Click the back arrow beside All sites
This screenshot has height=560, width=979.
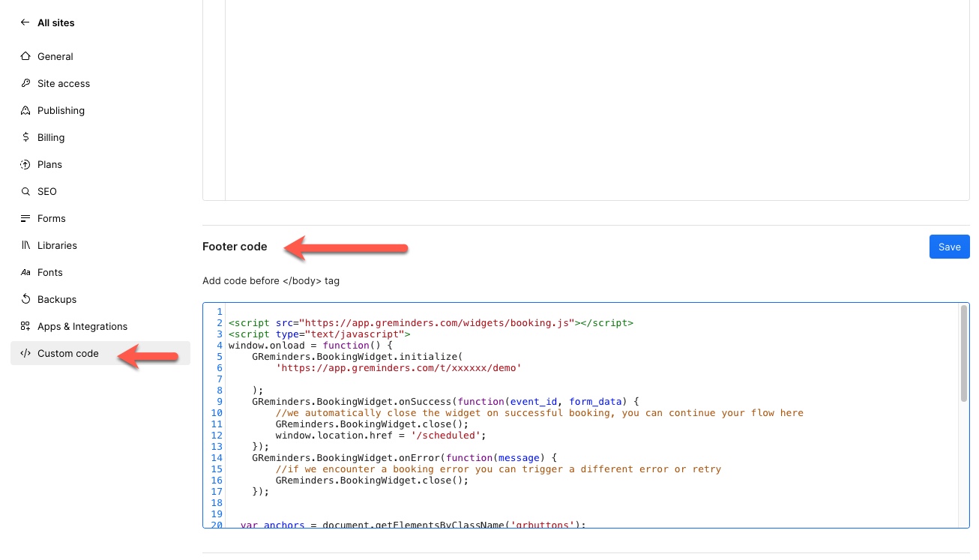[x=23, y=22]
